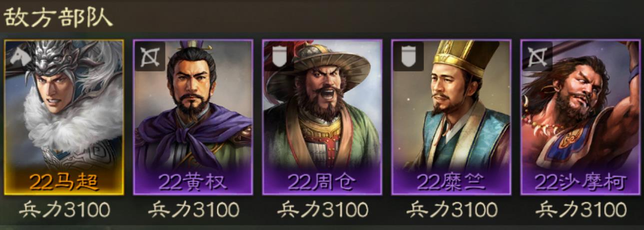This screenshot has width=644, height=230.
Task: Click the shield icon on 糜竺's card
Action: [x=408, y=56]
